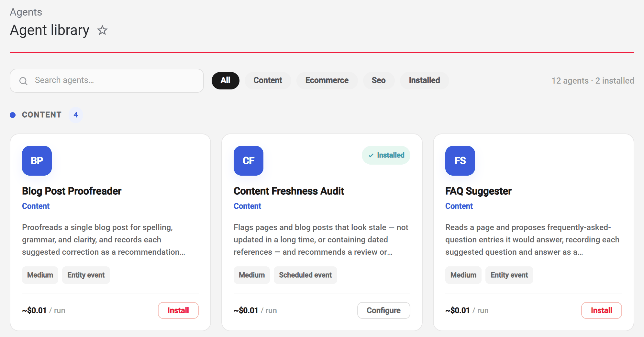Open the Agents breadcrumb link
644x337 pixels.
pos(26,12)
